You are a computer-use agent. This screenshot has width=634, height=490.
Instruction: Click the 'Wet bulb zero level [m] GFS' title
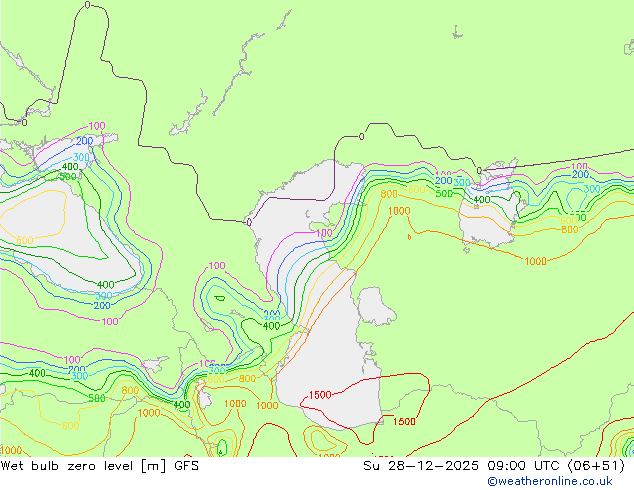(100, 466)
